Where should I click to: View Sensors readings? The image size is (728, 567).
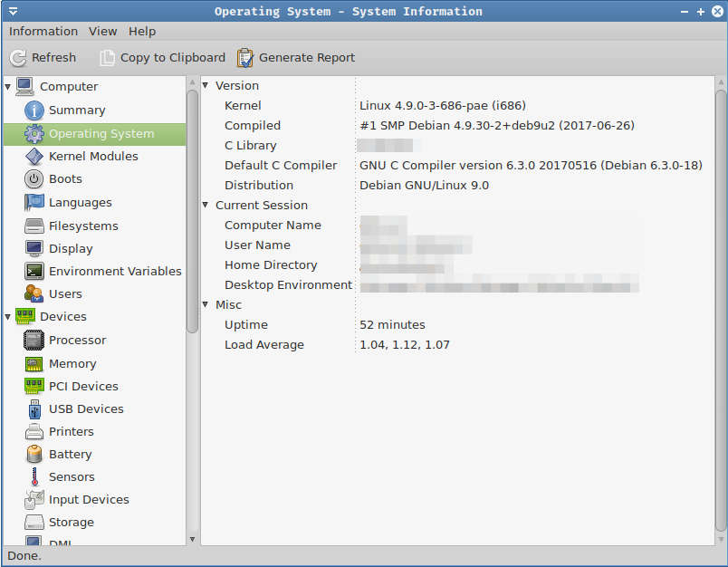(72, 476)
